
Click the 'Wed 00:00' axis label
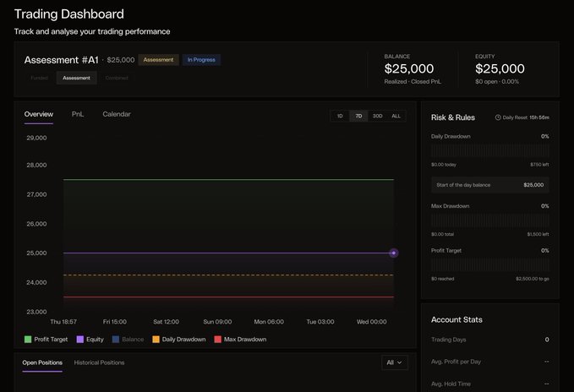[372, 322]
